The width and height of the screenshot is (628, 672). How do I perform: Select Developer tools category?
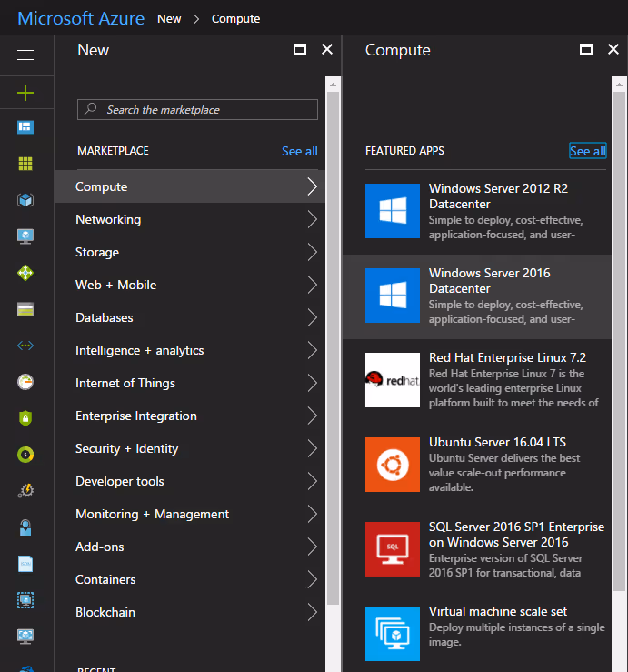click(190, 481)
